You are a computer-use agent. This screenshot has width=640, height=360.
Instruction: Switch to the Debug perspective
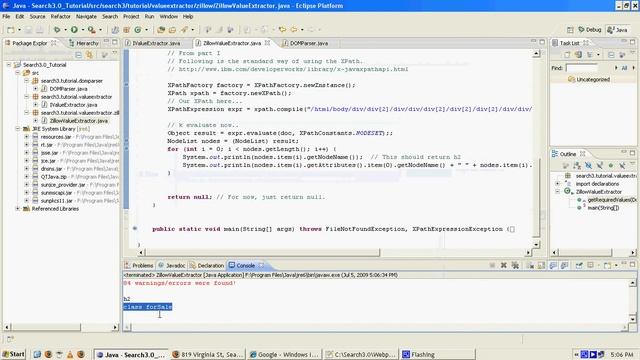pos(590,30)
